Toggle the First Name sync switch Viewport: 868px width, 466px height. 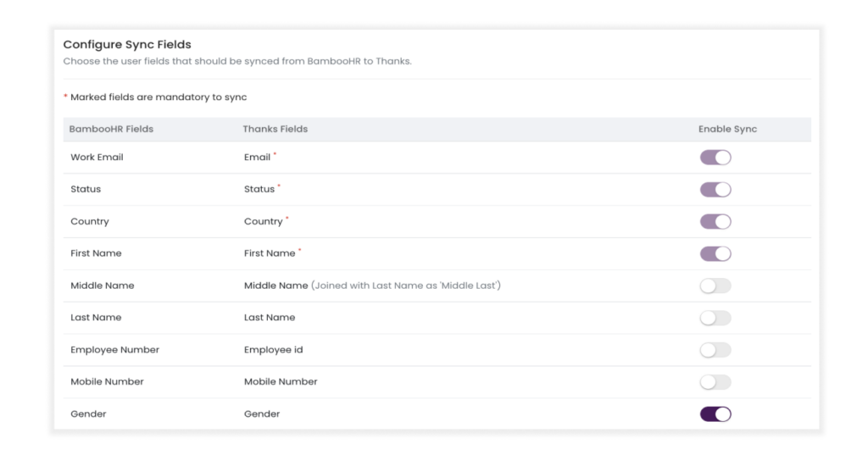(x=715, y=254)
